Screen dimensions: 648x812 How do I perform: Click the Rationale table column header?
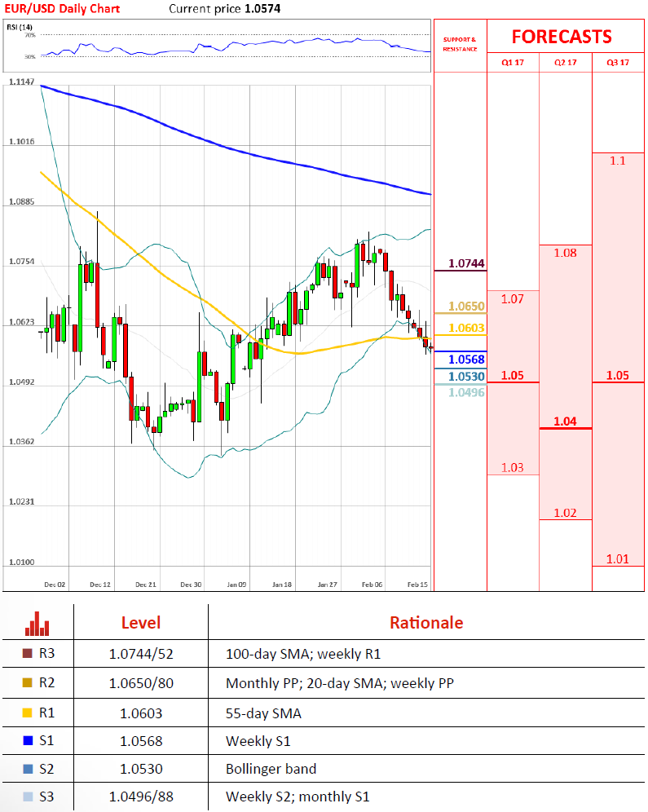point(426,623)
